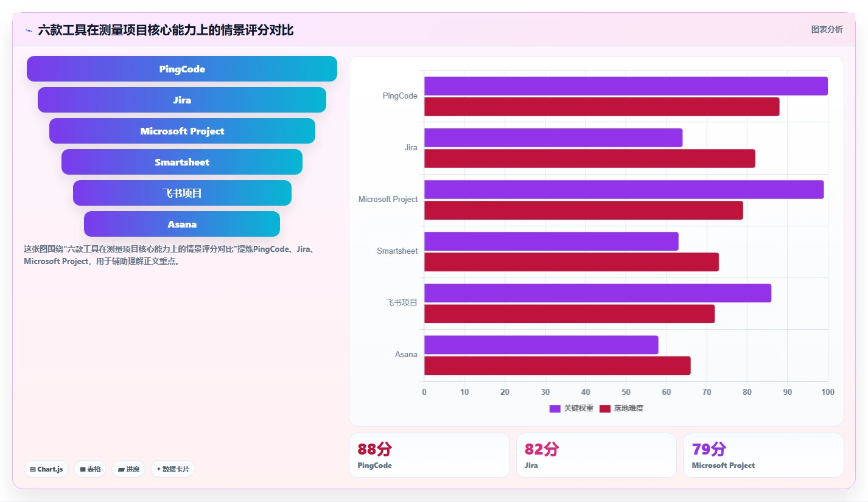Click the Microsoft Project y-axis label
This screenshot has width=868, height=502.
click(x=388, y=200)
